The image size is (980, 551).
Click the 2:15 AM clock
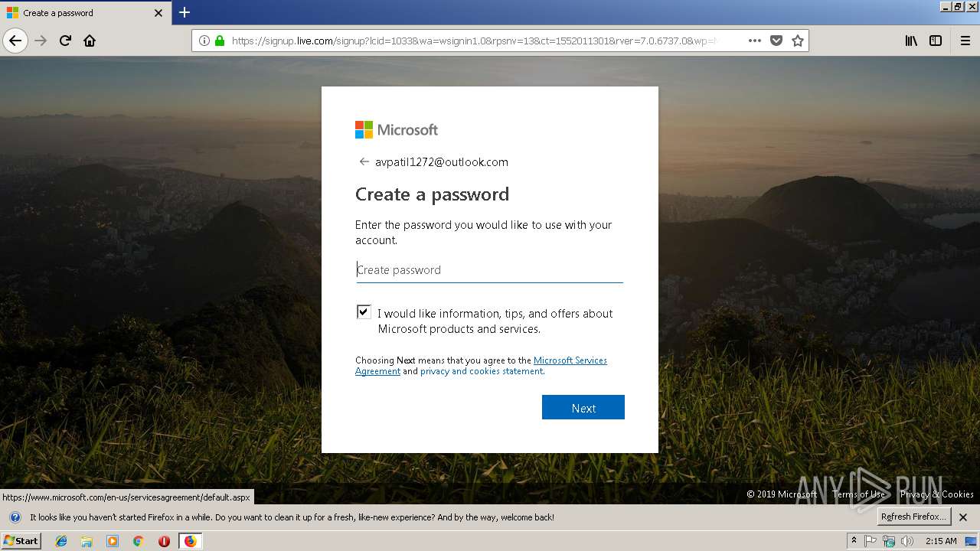pyautogui.click(x=941, y=541)
